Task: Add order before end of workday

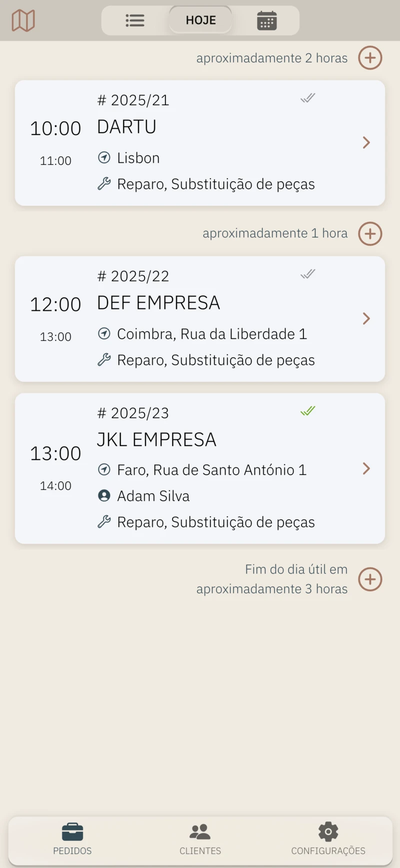Action: (370, 579)
